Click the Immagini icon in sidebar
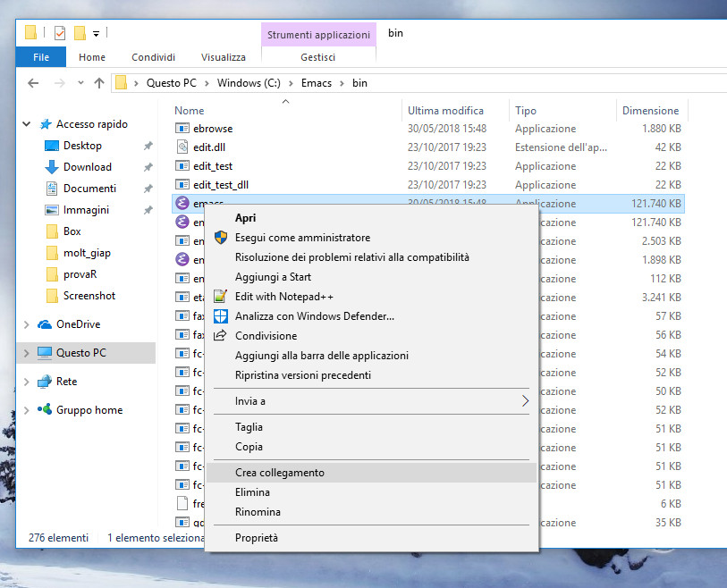Viewport: 727px width, 588px height. pos(52,210)
